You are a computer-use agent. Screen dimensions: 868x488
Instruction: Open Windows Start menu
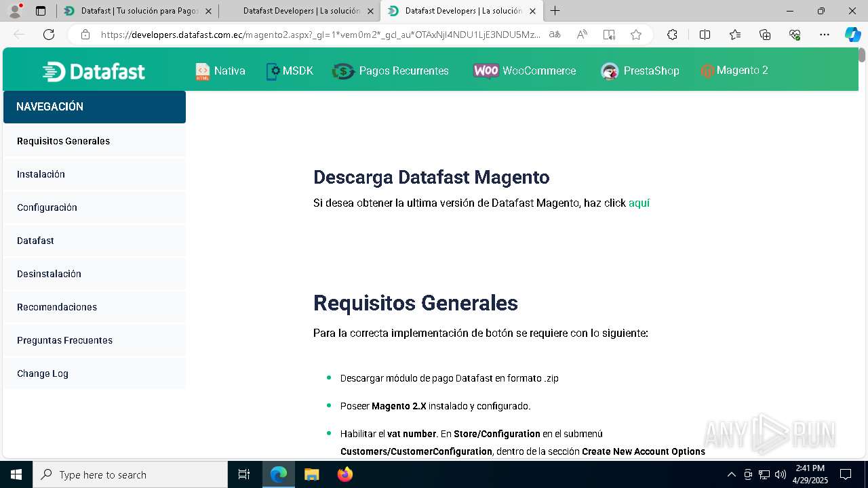tap(16, 474)
